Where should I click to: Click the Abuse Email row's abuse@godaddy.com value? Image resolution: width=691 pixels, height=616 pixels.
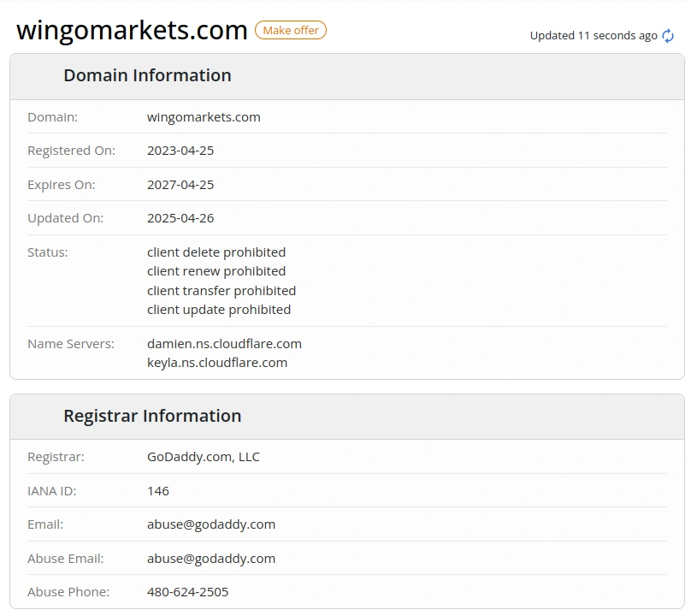coord(211,558)
